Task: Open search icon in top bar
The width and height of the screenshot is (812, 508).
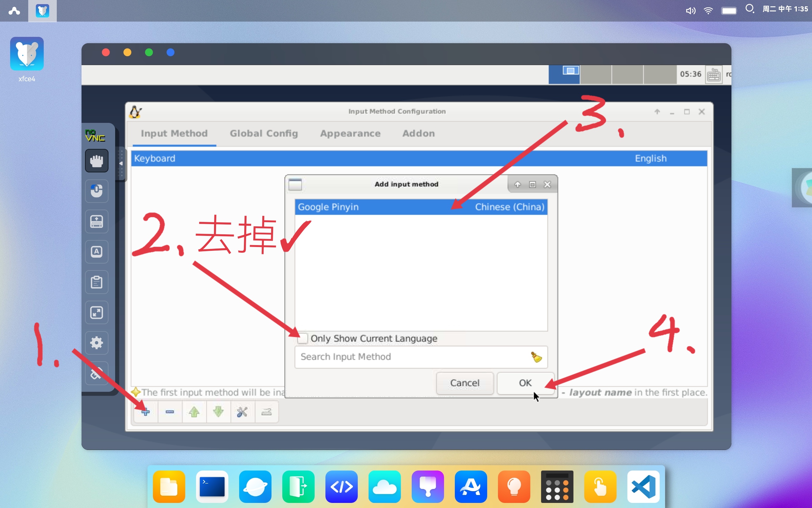Action: 750,9
